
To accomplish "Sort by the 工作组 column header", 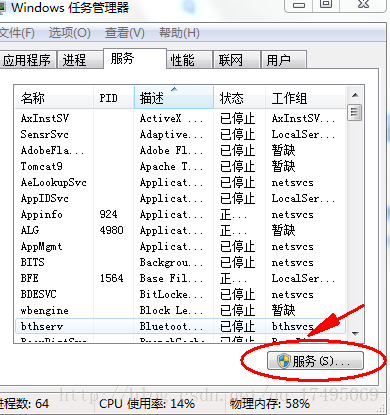I will (305, 98).
